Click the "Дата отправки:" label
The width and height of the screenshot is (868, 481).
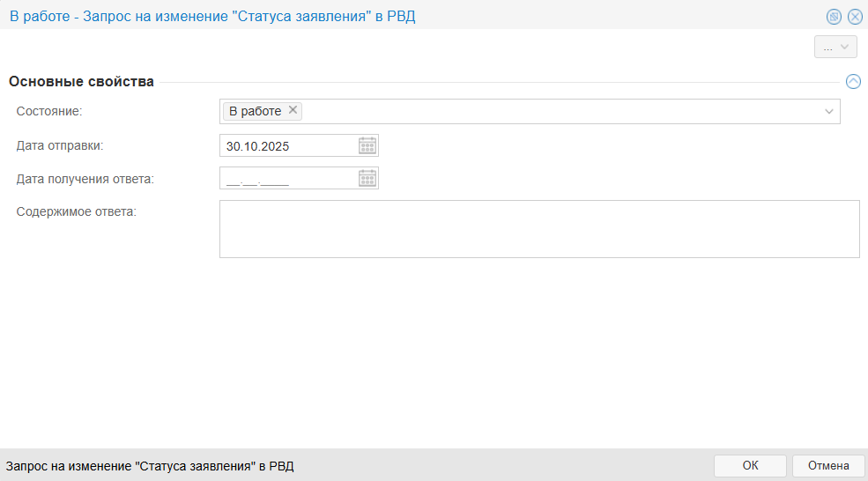click(x=60, y=145)
